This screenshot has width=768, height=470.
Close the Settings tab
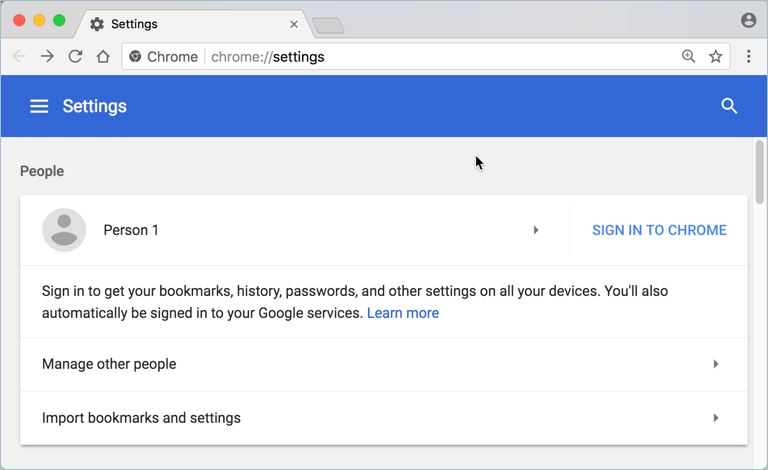(294, 24)
